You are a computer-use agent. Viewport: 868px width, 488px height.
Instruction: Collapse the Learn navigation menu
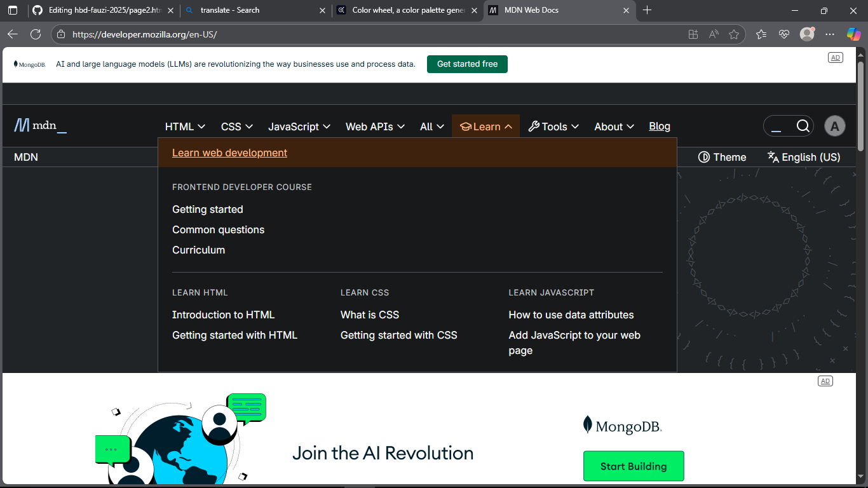(486, 126)
